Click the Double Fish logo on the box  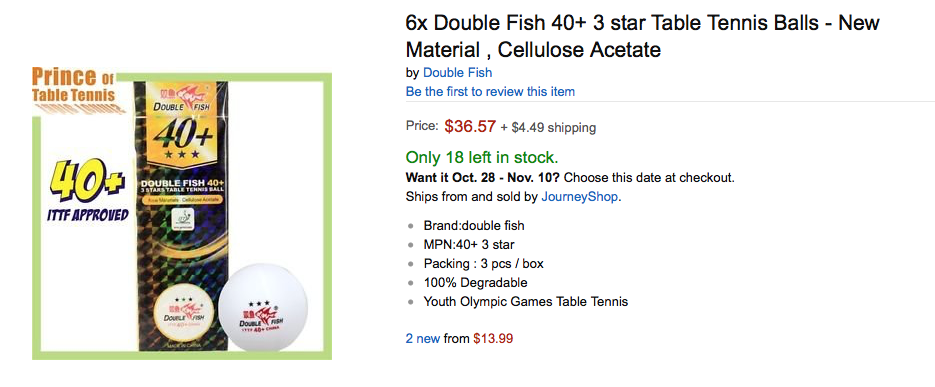click(x=180, y=101)
